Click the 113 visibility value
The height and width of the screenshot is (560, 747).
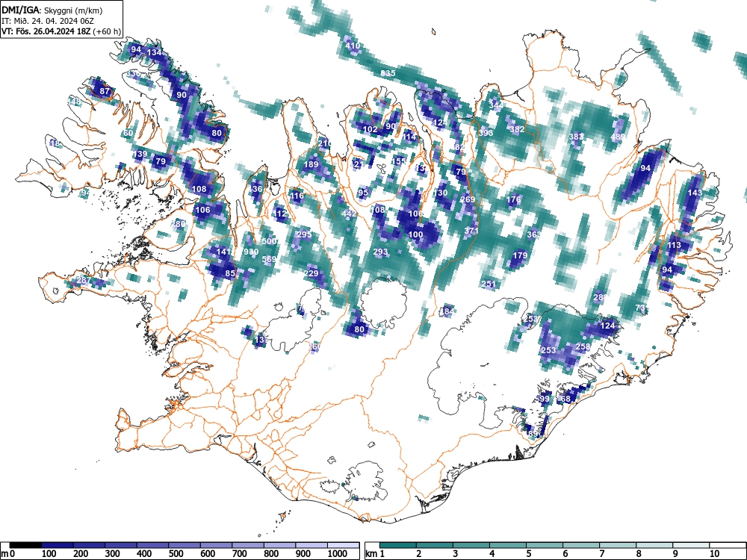click(674, 245)
